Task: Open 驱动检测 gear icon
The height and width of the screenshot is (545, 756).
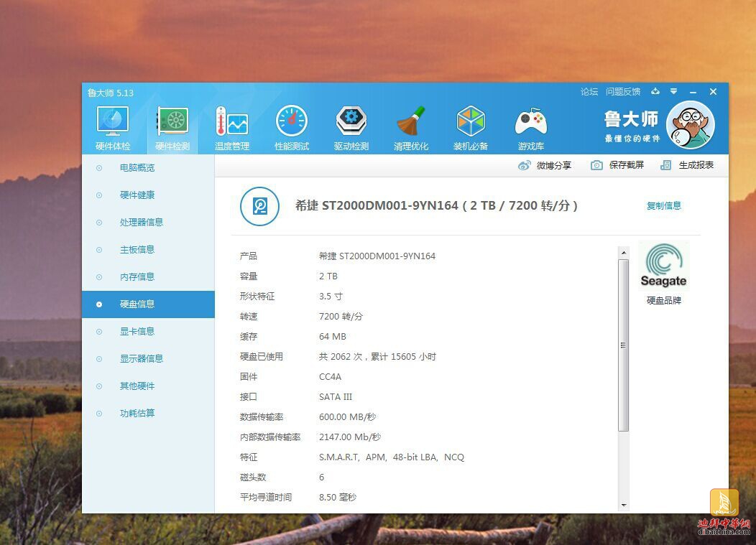Action: click(351, 121)
